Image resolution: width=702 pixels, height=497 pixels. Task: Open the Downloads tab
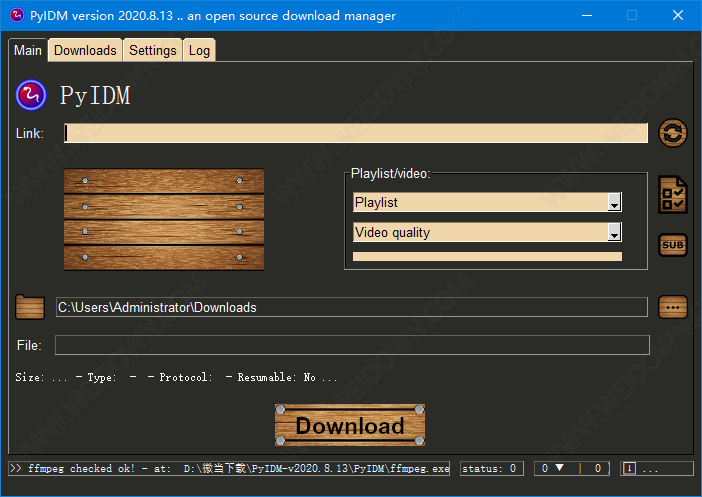[85, 50]
